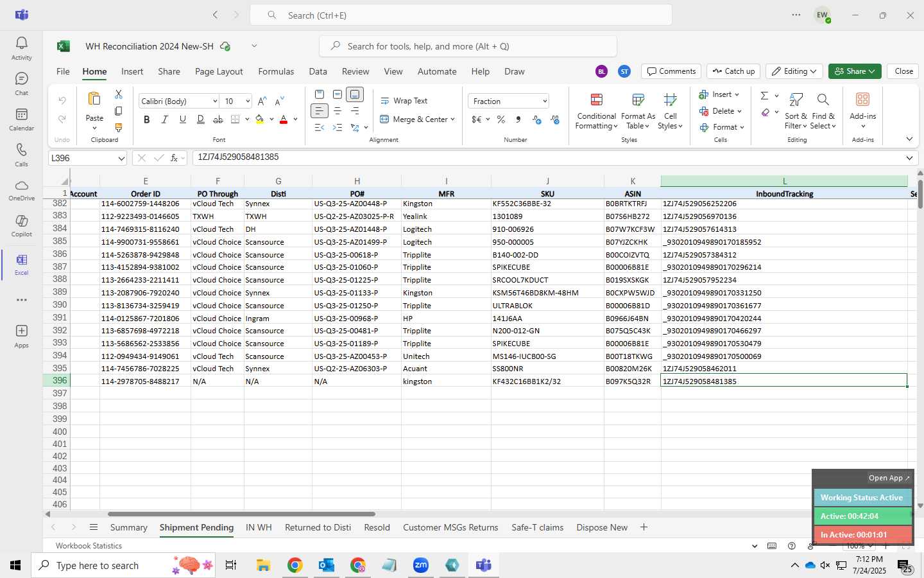The width and height of the screenshot is (924, 578).
Task: Switch to the Summary sheet tab
Action: [x=128, y=527]
